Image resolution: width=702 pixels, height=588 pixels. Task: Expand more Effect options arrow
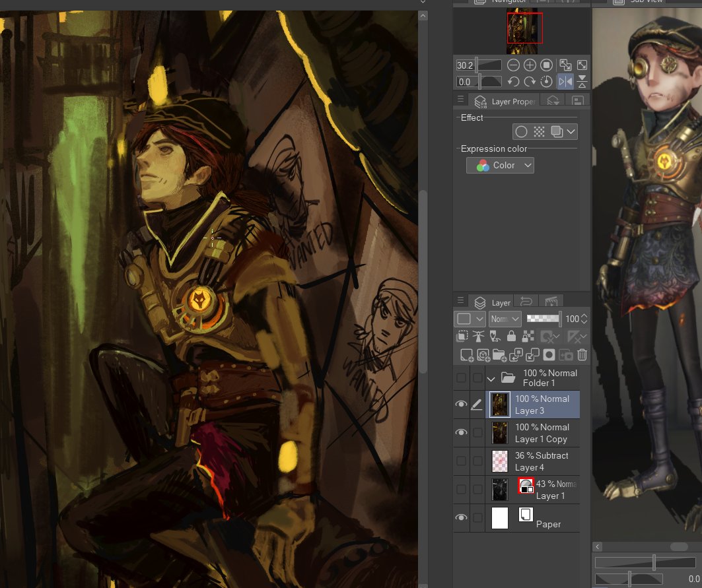(x=571, y=131)
